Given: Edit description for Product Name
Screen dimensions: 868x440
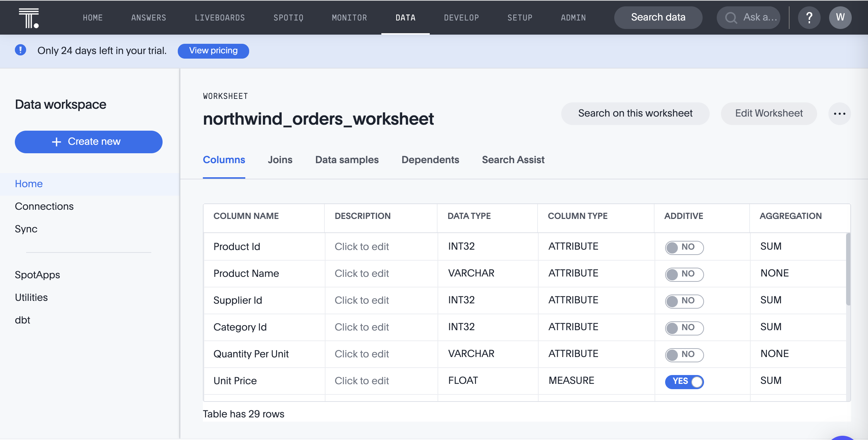Looking at the screenshot, I should pos(362,273).
